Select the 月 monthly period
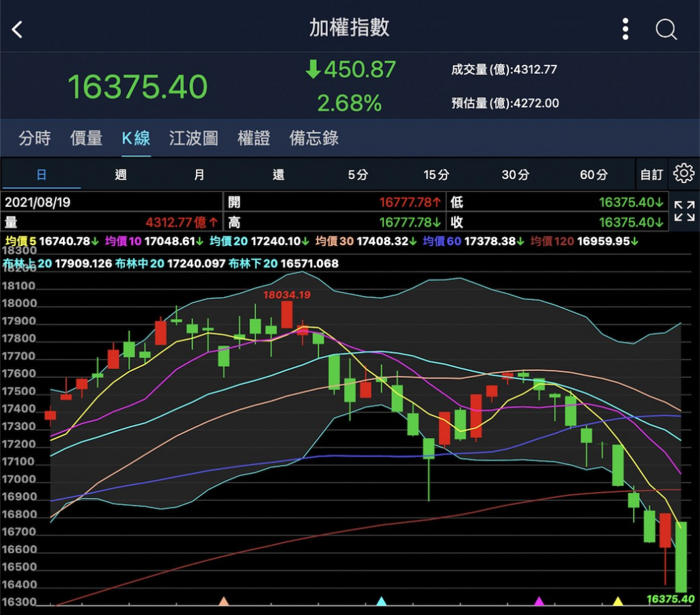 [x=199, y=175]
